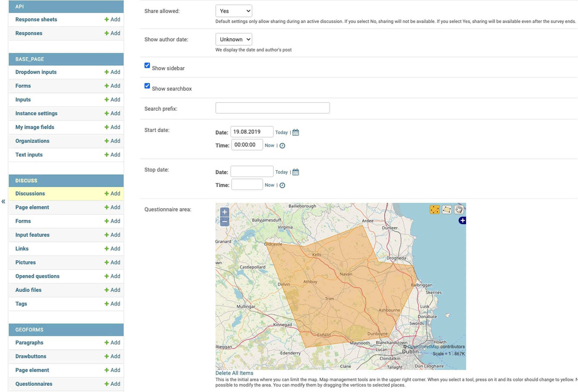
Task: Add a new Discussion
Action: [112, 194]
